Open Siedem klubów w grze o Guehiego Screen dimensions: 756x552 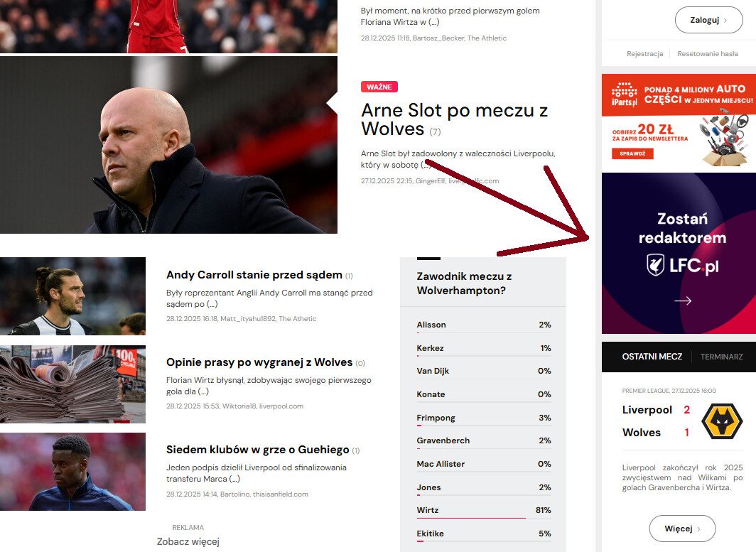point(257,450)
